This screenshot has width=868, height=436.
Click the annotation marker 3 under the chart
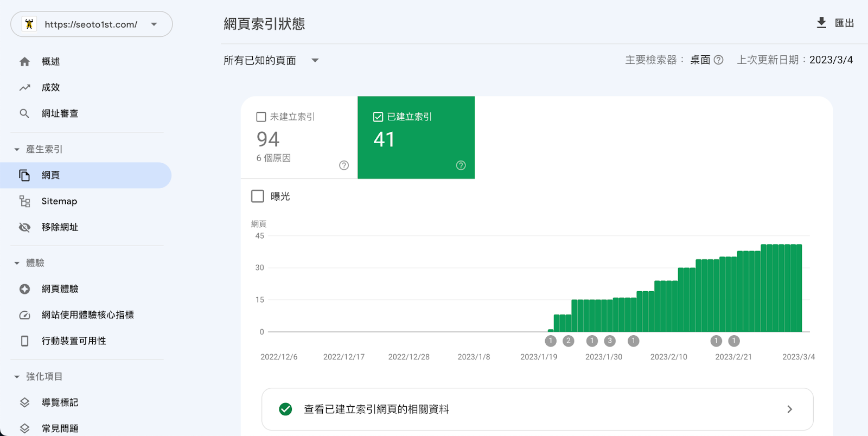[x=610, y=341]
